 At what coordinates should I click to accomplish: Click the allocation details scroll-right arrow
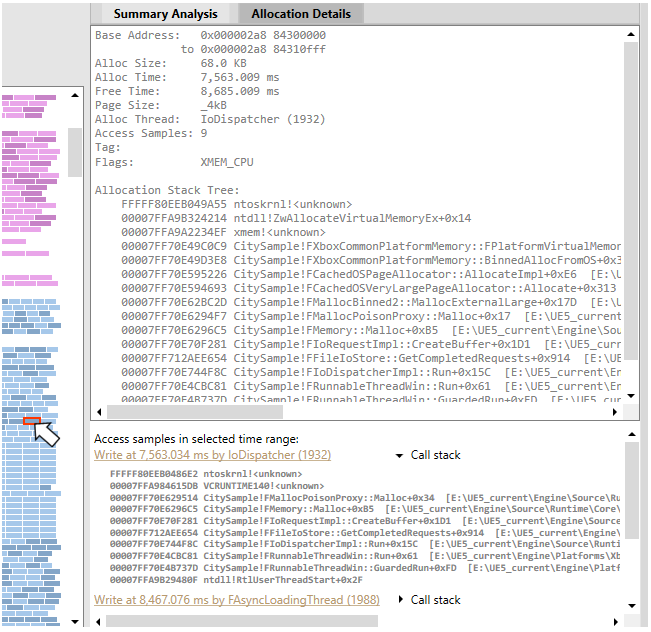615,412
